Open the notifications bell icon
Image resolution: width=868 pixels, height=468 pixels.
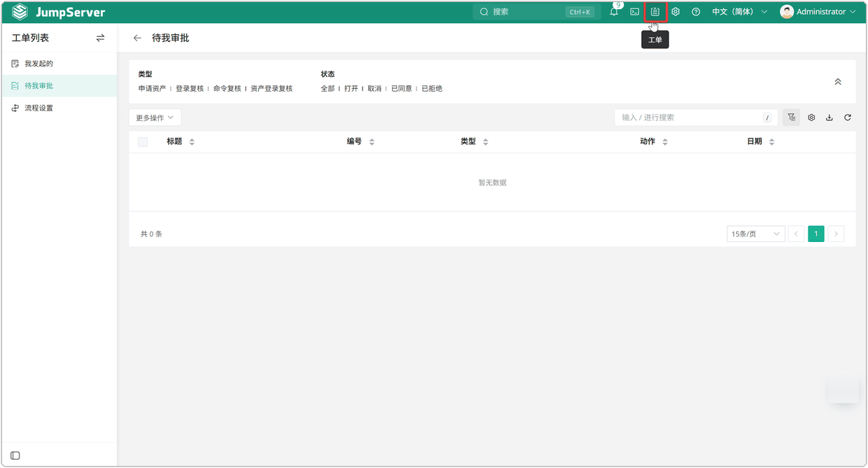[x=614, y=12]
